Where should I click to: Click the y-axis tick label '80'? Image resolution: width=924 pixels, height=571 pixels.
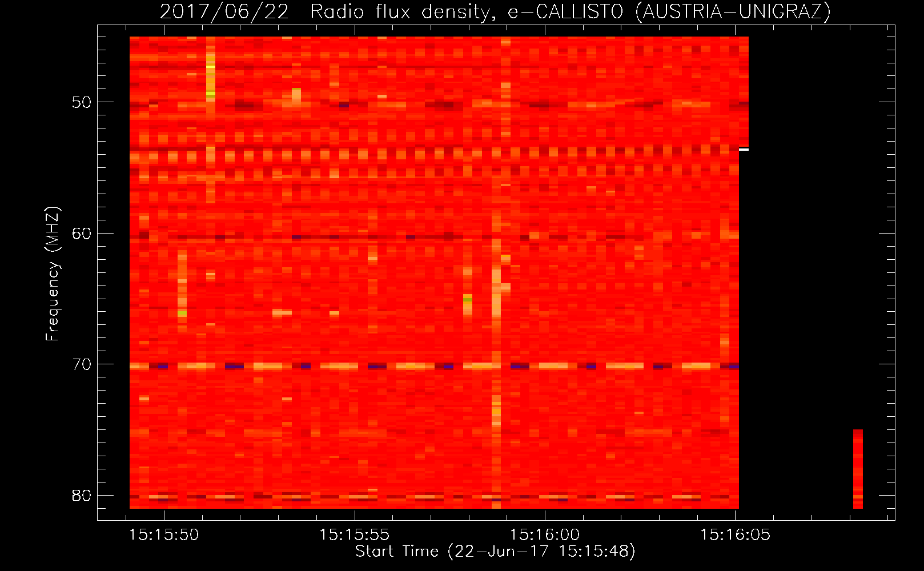coord(82,495)
